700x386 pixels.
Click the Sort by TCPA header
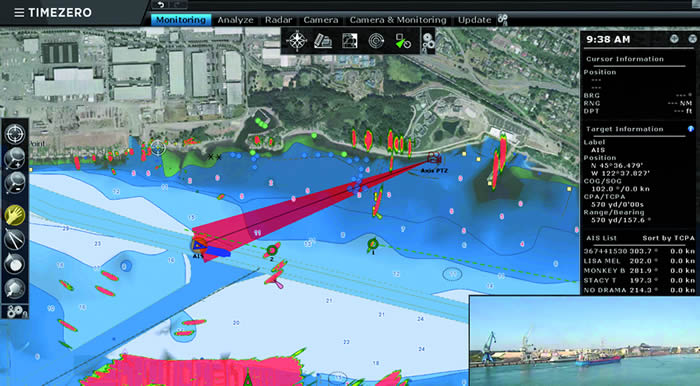[x=668, y=238]
